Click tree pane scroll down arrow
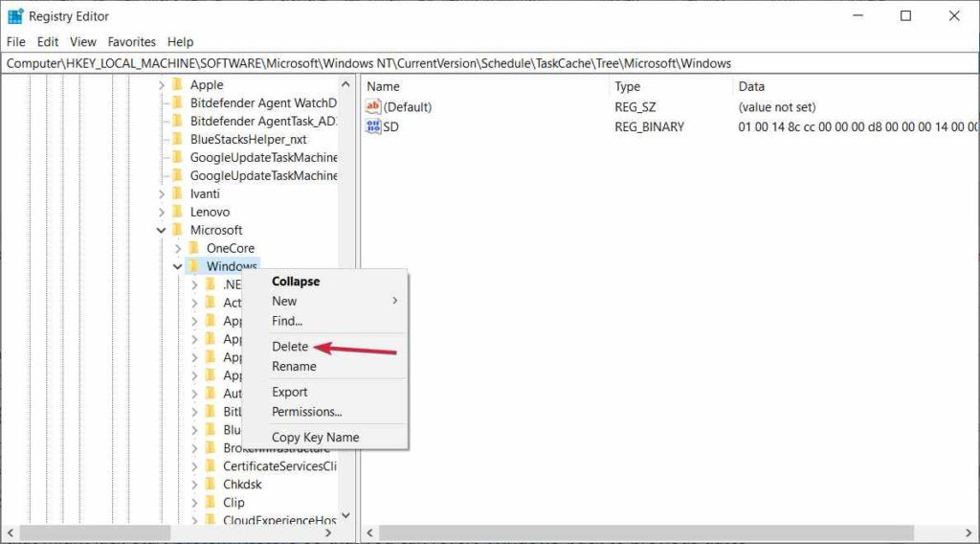 click(345, 516)
